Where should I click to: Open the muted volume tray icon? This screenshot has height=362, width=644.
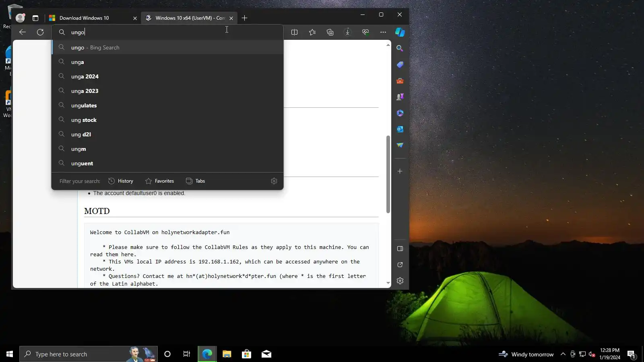[x=592, y=354]
